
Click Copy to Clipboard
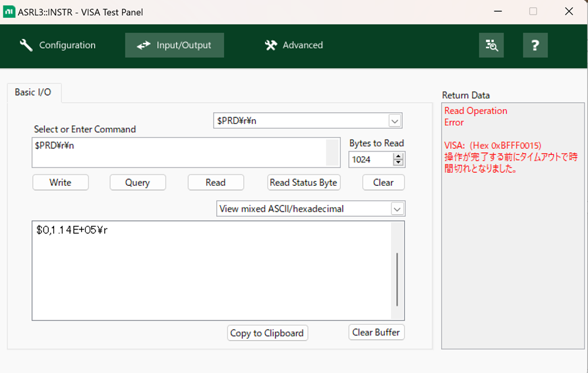(267, 333)
